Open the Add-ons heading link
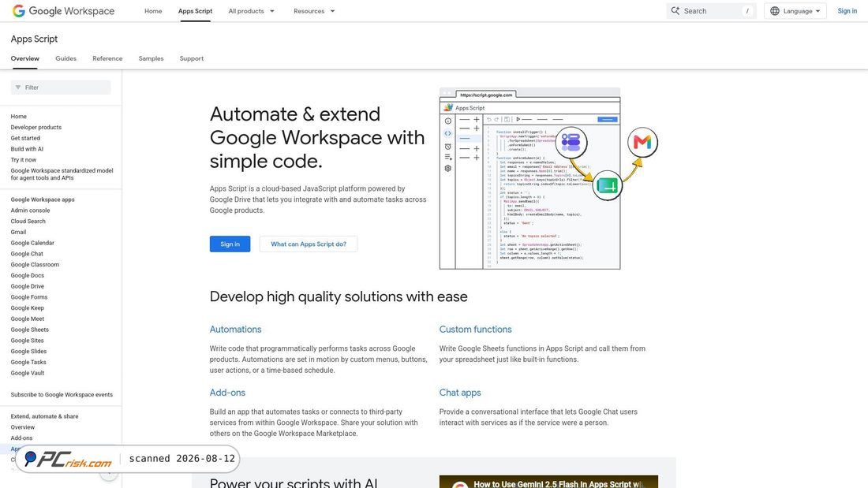Screen dimensions: 868x488 pos(227,393)
